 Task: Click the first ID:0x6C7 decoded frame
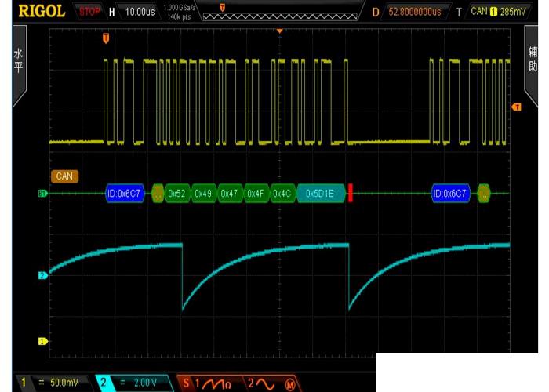click(x=125, y=193)
